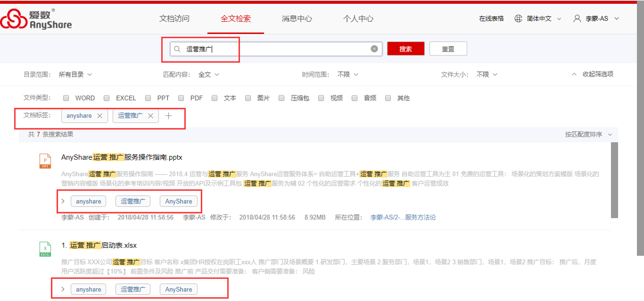This screenshot has height=301, width=644.
Task: Click the search magnifier icon
Action: point(178,49)
